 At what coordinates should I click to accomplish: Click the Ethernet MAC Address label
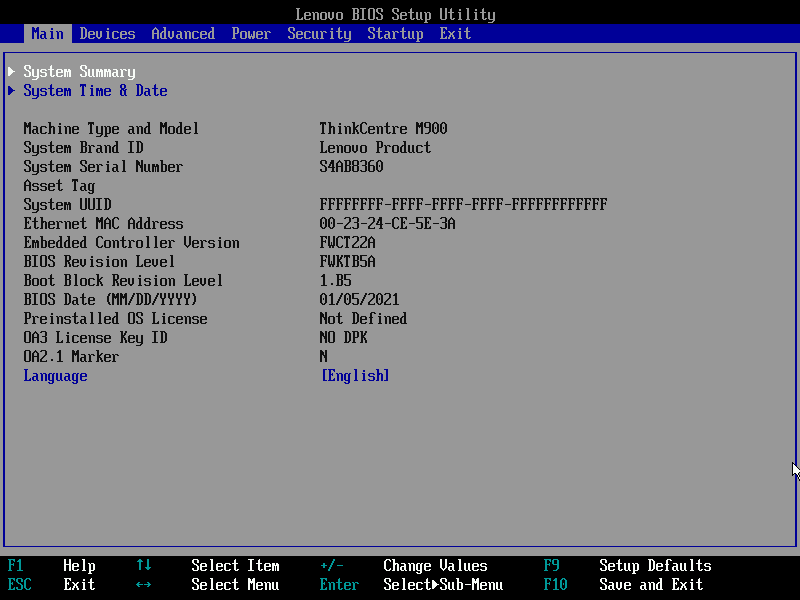(x=103, y=223)
